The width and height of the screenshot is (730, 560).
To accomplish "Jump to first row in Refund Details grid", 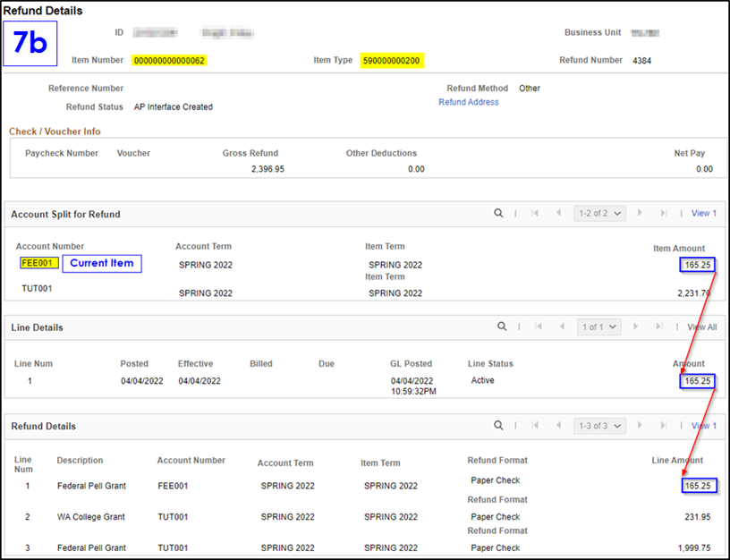I will tap(536, 426).
